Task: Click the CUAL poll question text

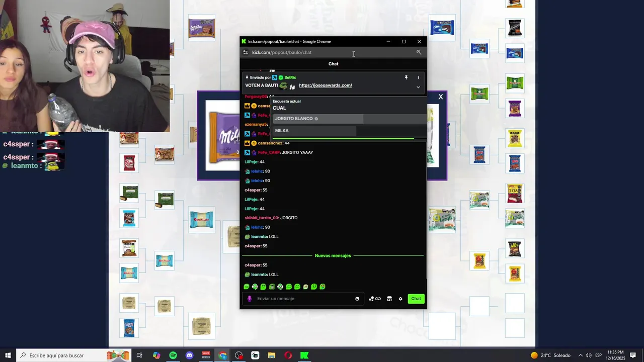Action: tap(279, 108)
